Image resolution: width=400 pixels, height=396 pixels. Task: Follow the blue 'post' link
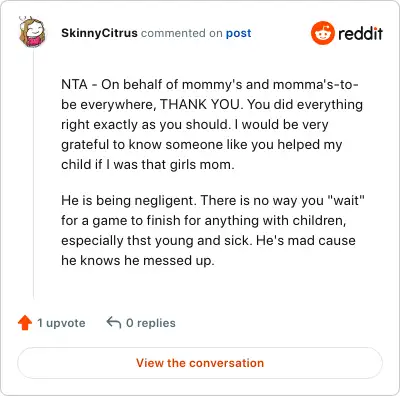(238, 34)
